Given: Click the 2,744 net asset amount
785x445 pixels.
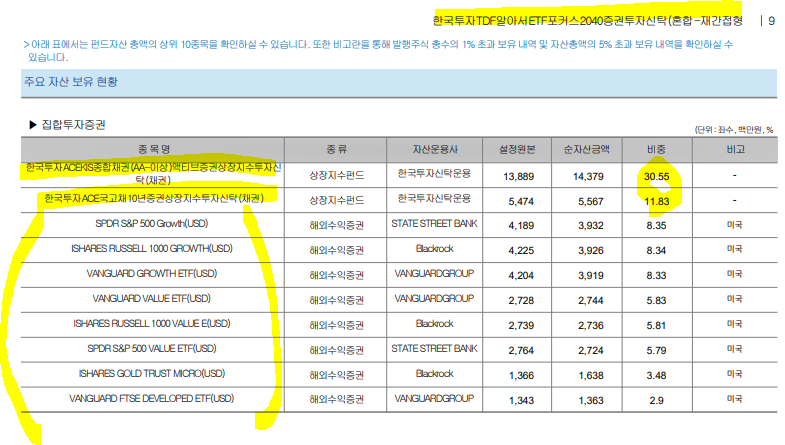Looking at the screenshot, I should click(591, 300).
